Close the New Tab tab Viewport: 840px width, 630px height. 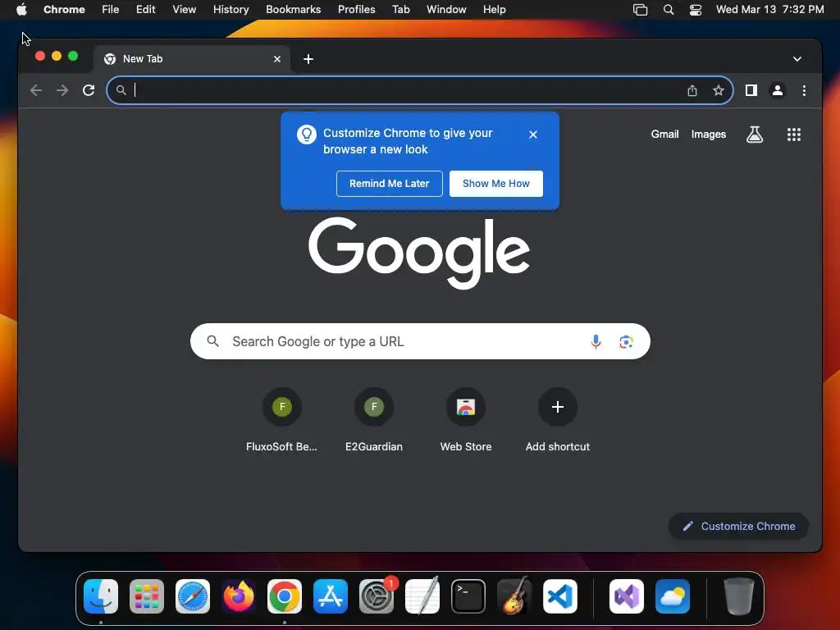277,59
